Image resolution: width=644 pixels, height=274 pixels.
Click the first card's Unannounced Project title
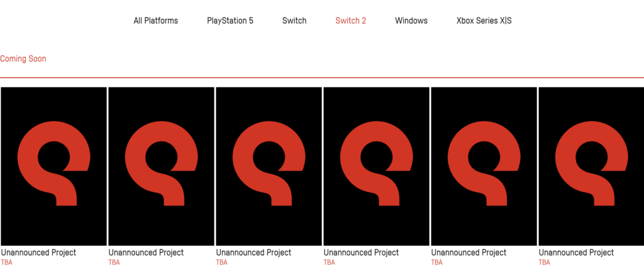38,252
